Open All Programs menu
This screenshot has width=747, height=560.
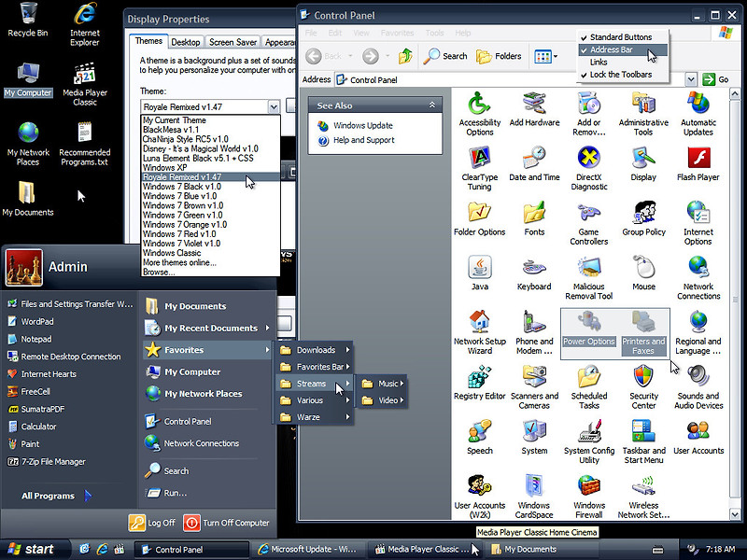56,496
